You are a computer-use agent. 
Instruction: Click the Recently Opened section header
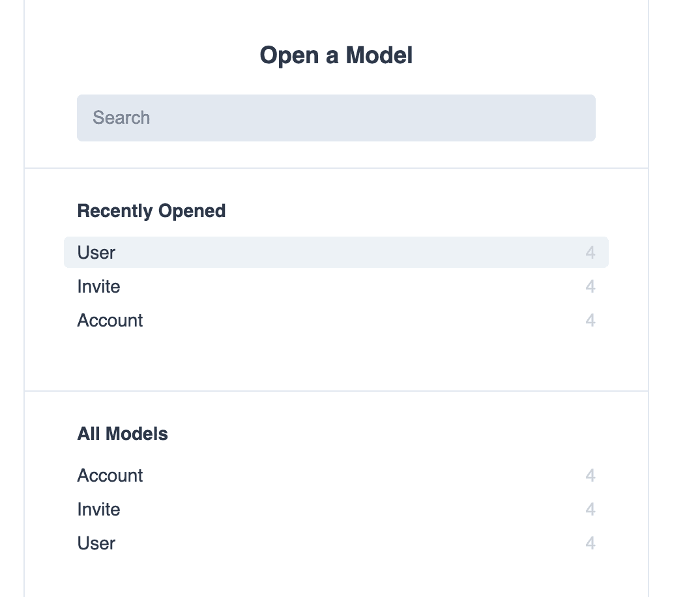(151, 211)
